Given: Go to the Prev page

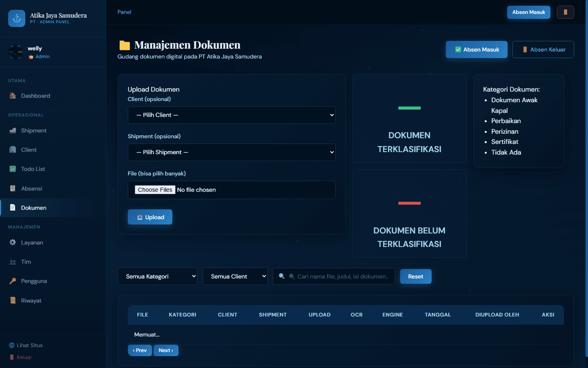Looking at the screenshot, I should coord(140,350).
